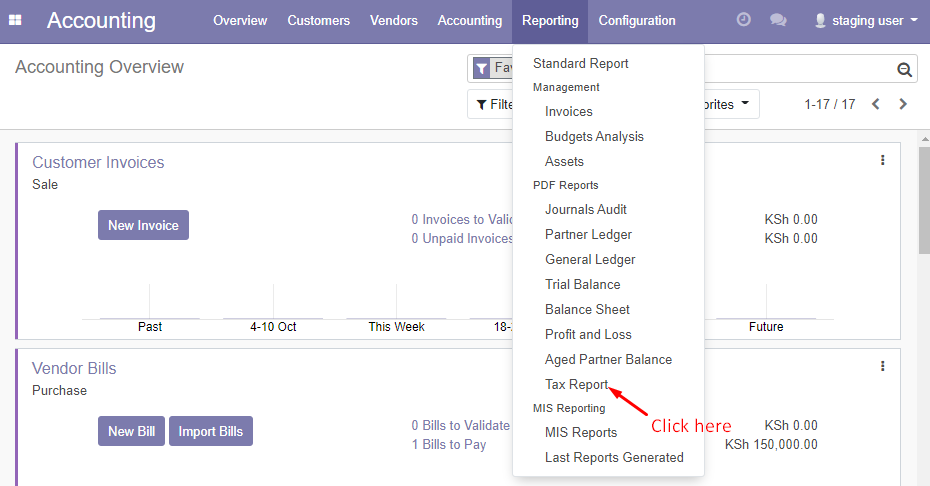Go to next page arrow
Image resolution: width=930 pixels, height=486 pixels.
pos(903,104)
